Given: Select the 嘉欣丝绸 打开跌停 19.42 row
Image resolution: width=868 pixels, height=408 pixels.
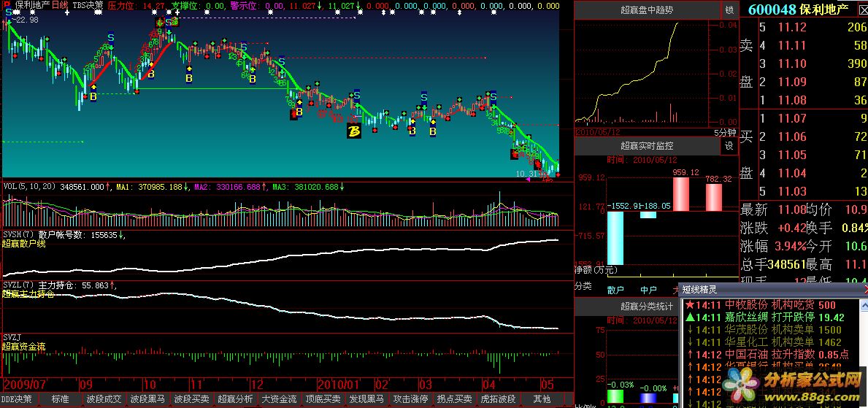Looking at the screenshot, I should point(769,317).
